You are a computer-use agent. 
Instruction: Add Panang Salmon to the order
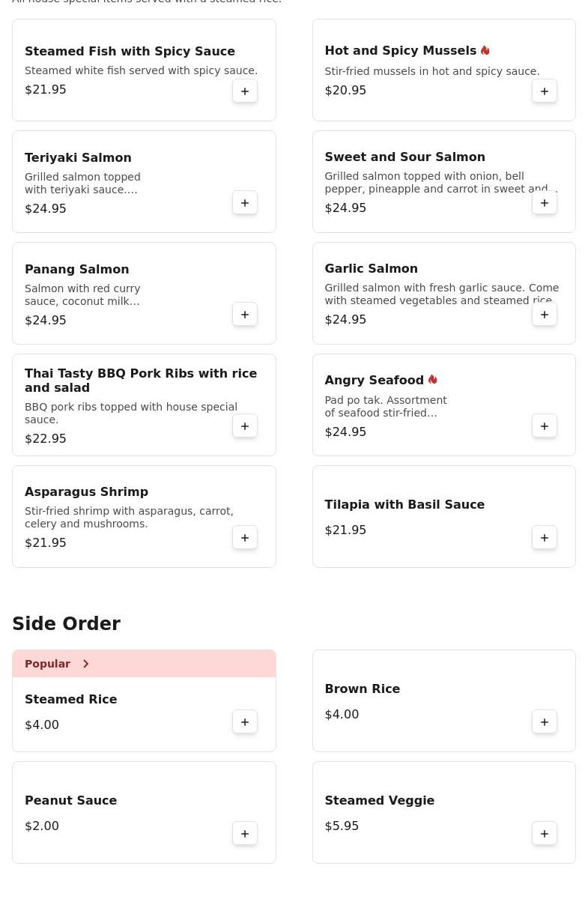point(245,315)
